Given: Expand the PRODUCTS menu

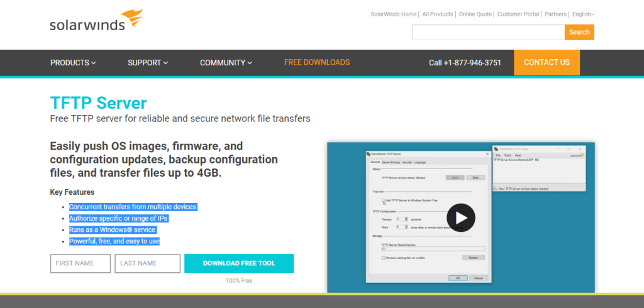Looking at the screenshot, I should (x=73, y=63).
